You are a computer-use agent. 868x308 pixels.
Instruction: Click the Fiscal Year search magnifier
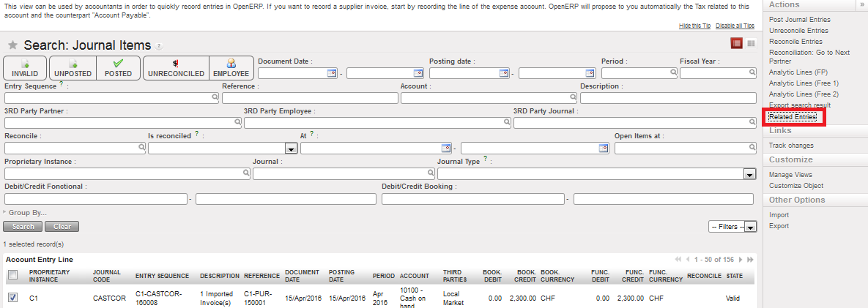[752, 73]
